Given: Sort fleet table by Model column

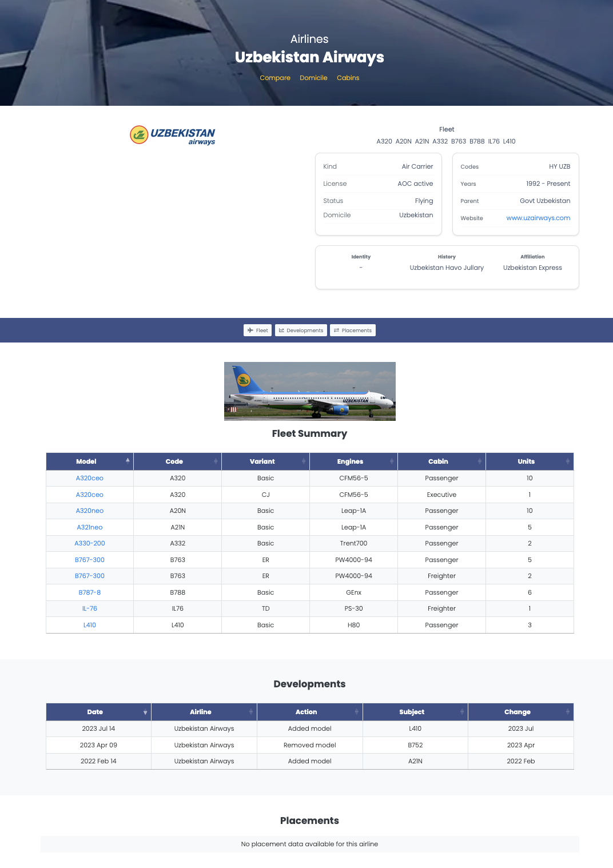Looking at the screenshot, I should point(90,461).
